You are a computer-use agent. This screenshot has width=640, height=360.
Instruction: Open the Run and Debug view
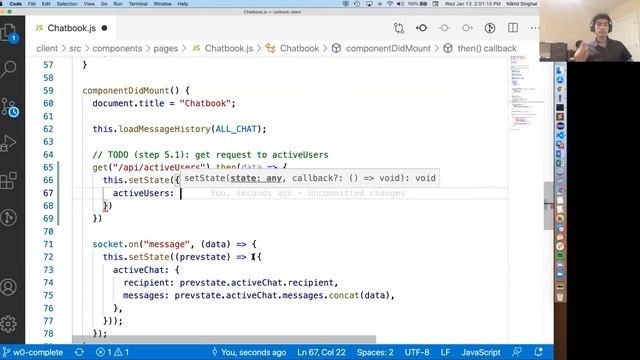coord(9,143)
